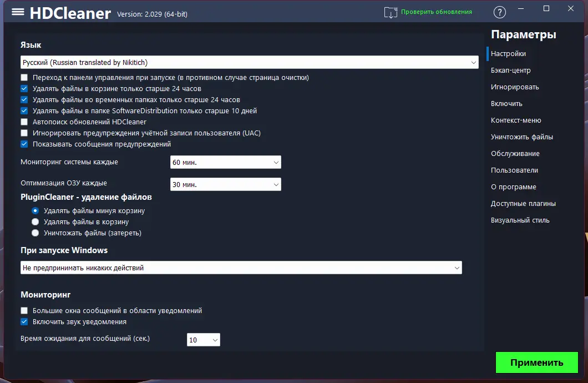Viewport: 588px width, 383px height.
Task: Open the Контекст-меню section
Action: (516, 120)
